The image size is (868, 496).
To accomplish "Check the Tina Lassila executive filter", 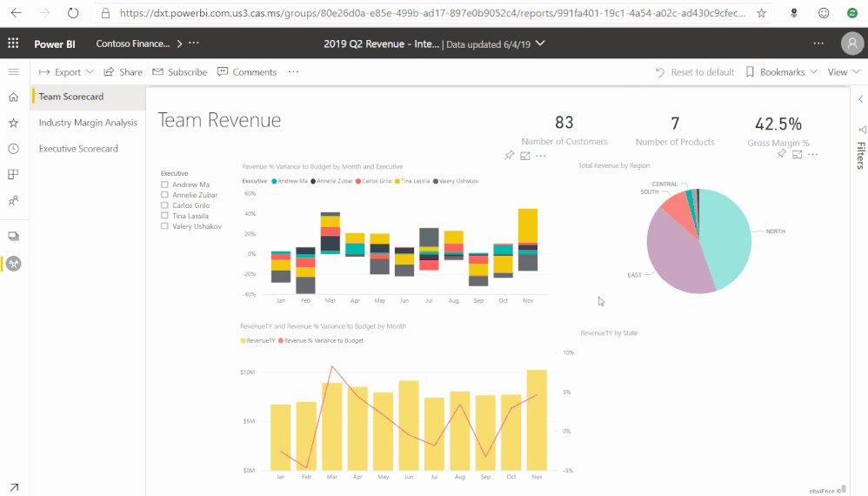I will 164,216.
